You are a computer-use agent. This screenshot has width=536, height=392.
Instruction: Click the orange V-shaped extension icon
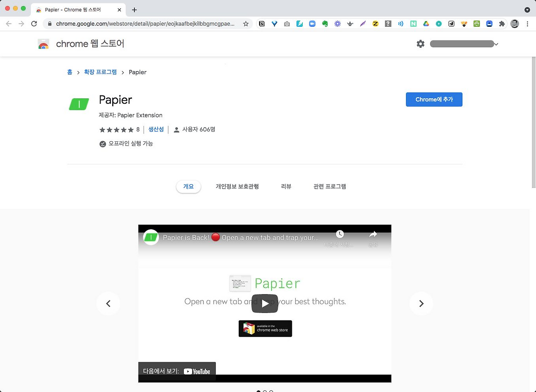[464, 24]
